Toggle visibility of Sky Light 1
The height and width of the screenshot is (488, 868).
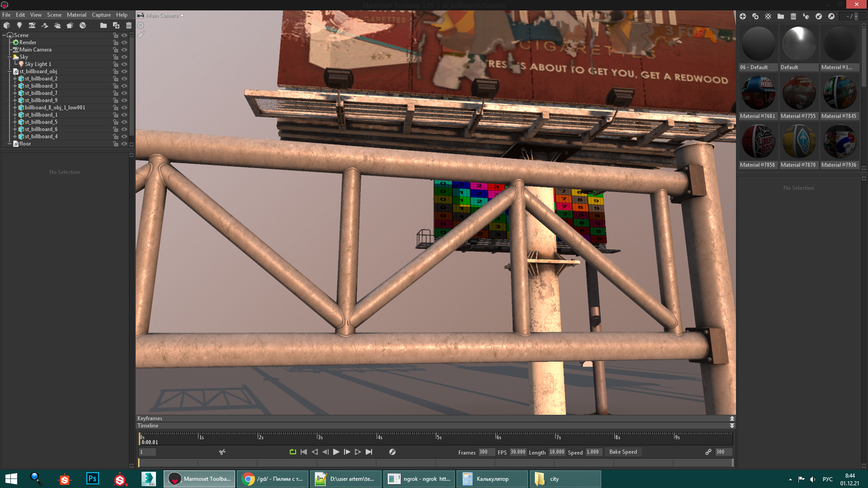click(x=124, y=64)
